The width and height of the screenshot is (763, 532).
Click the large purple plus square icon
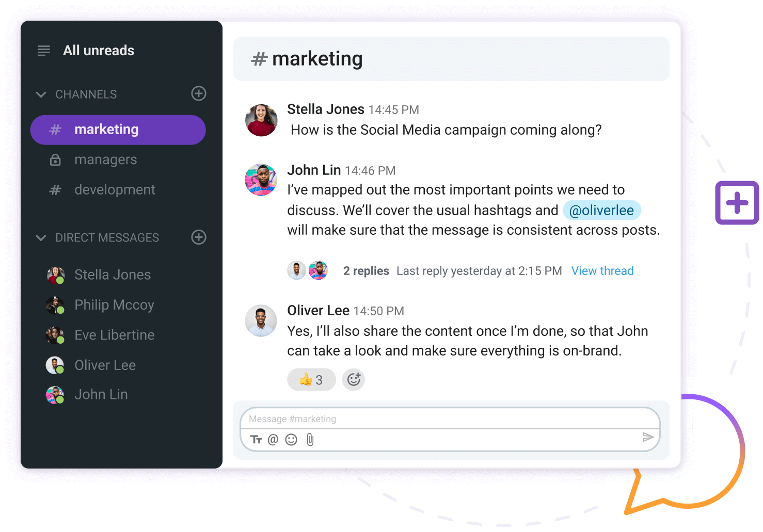(737, 203)
